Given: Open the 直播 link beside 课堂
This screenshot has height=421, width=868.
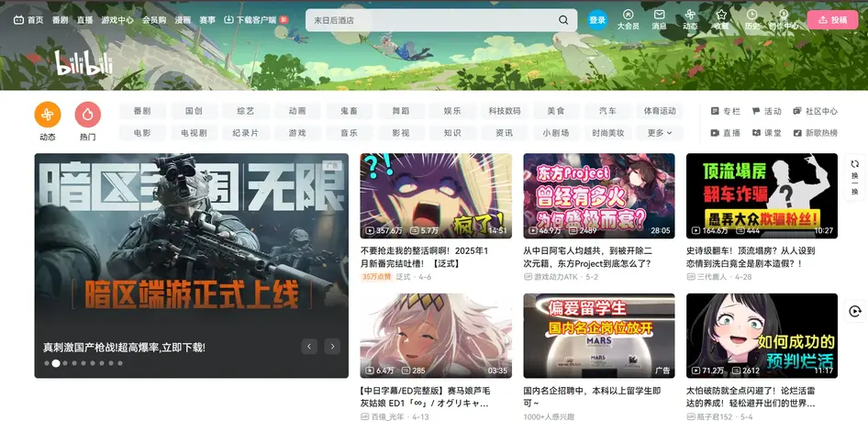Looking at the screenshot, I should 725,133.
